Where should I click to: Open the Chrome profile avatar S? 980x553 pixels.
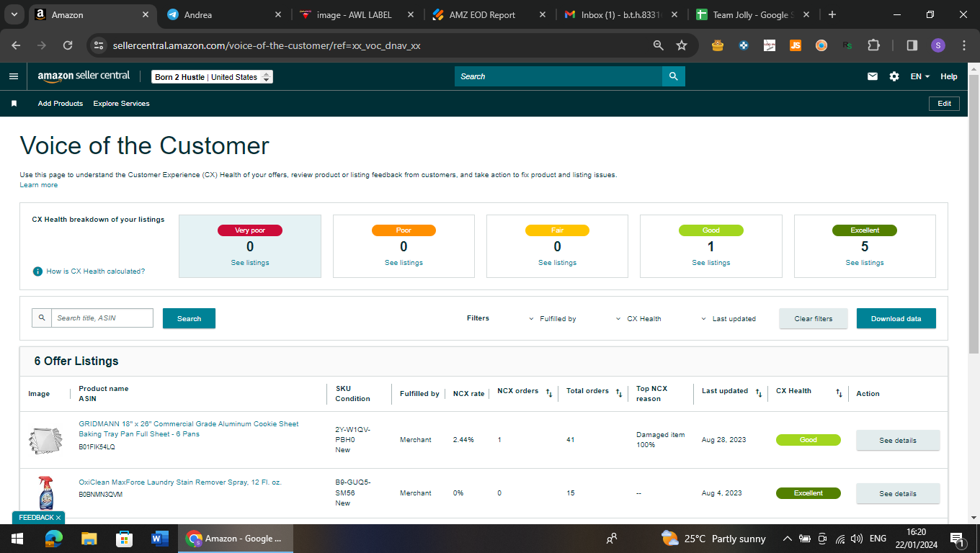tap(937, 45)
